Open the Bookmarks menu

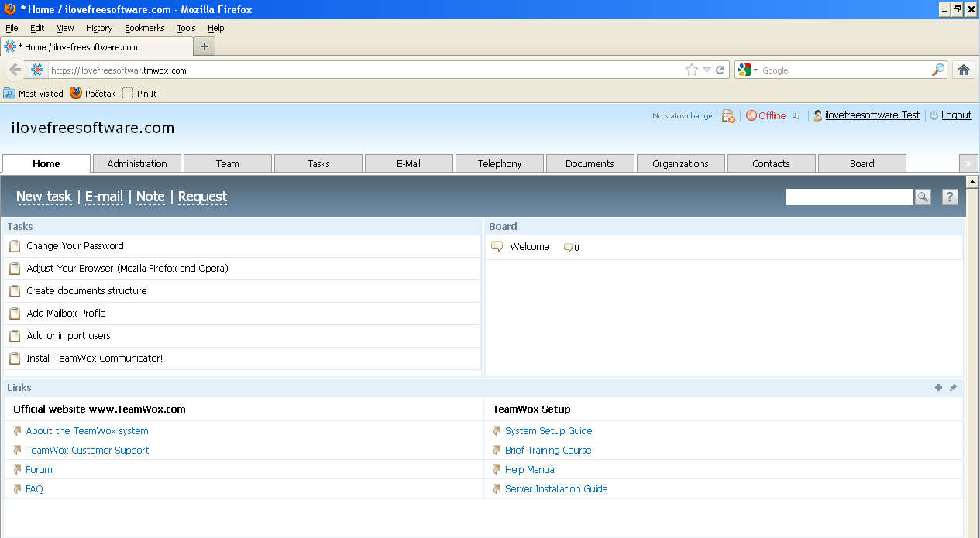tap(144, 28)
